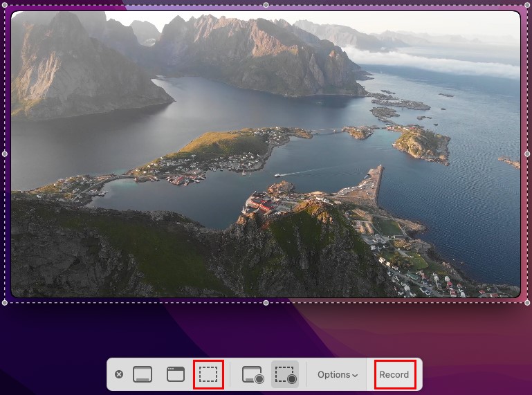Select Record Entire Screen icon
532x395 pixels.
pos(253,375)
